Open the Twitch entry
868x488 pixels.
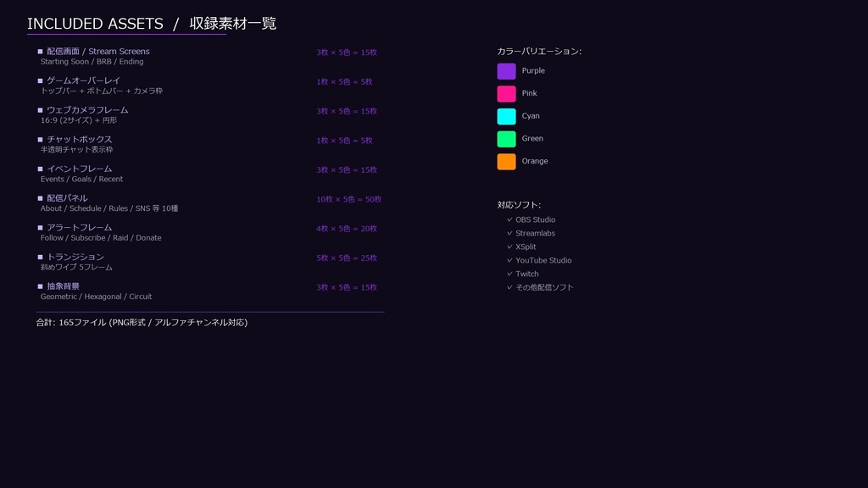tap(527, 274)
